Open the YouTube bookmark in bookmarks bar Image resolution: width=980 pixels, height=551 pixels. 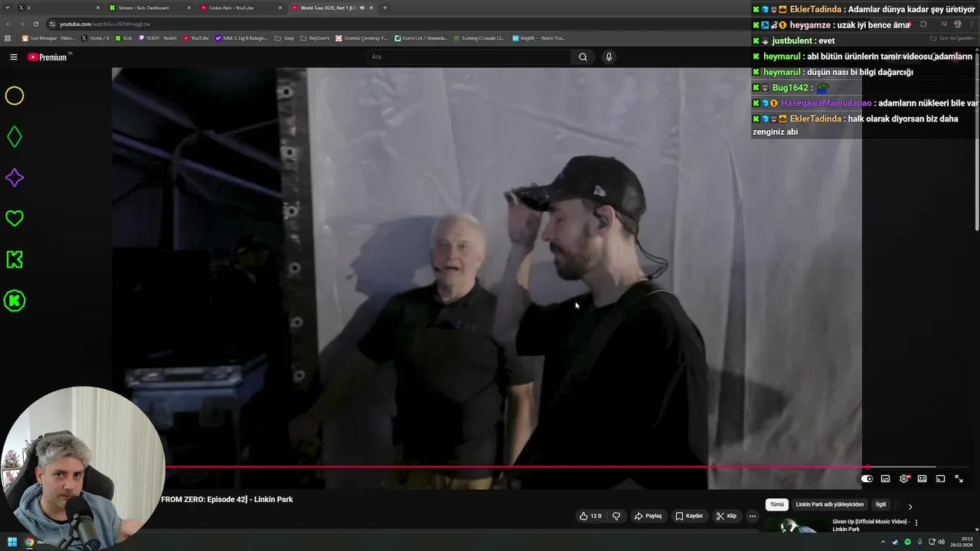tap(196, 37)
